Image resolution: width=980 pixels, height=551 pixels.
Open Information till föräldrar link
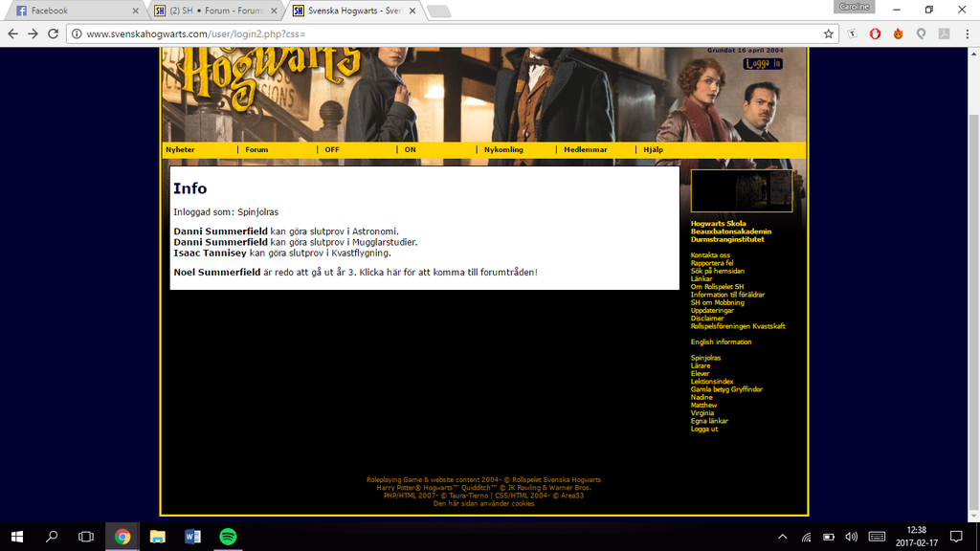tap(727, 295)
